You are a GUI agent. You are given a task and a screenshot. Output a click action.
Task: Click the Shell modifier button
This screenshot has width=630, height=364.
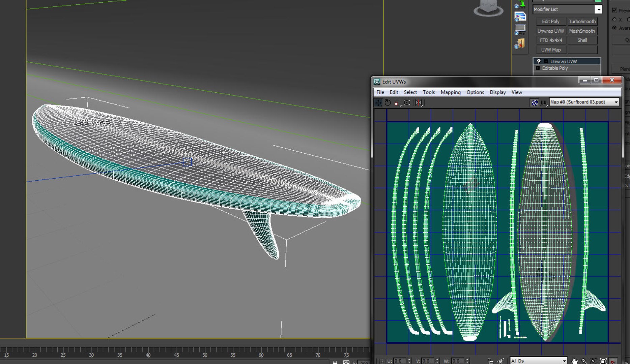point(582,40)
